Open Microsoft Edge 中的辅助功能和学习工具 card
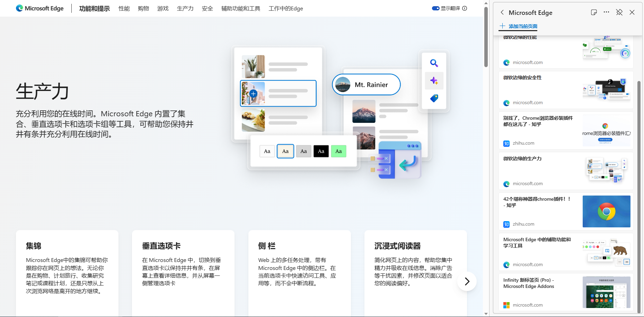 pyautogui.click(x=566, y=252)
